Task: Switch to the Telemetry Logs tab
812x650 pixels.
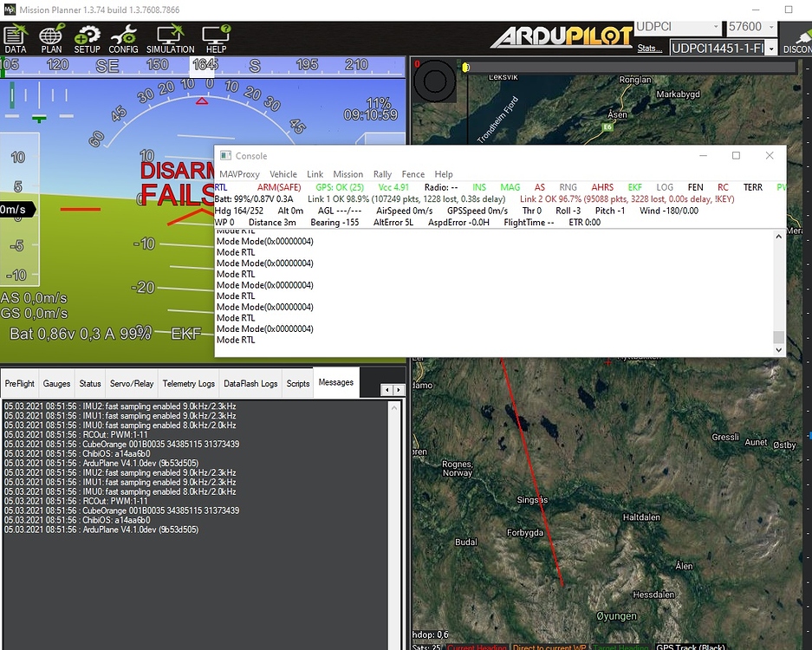Action: click(x=189, y=383)
